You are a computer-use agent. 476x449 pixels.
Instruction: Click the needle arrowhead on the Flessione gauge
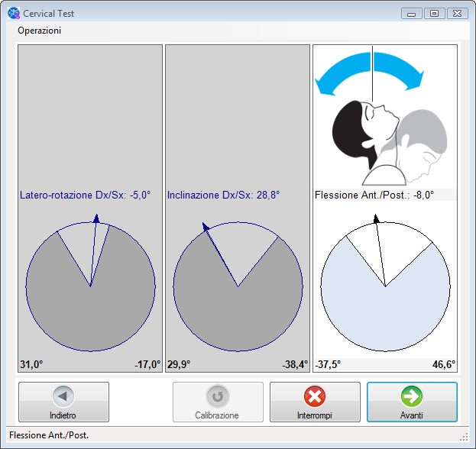point(376,218)
